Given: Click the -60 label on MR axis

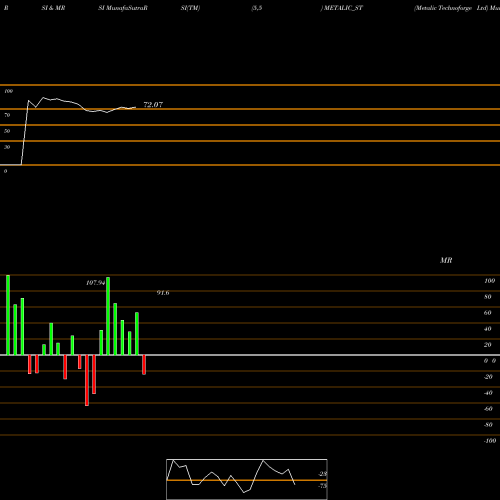Looking at the screenshot, I should click(x=488, y=409).
